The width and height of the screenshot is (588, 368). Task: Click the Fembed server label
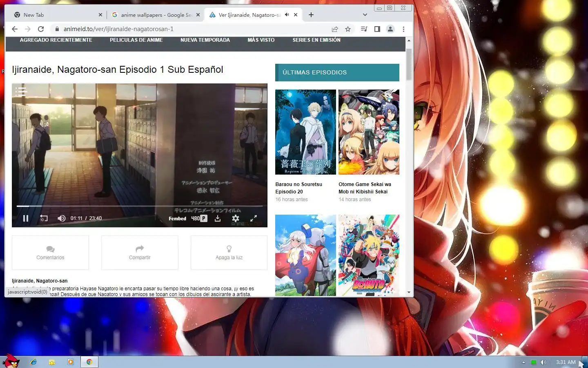[178, 219]
